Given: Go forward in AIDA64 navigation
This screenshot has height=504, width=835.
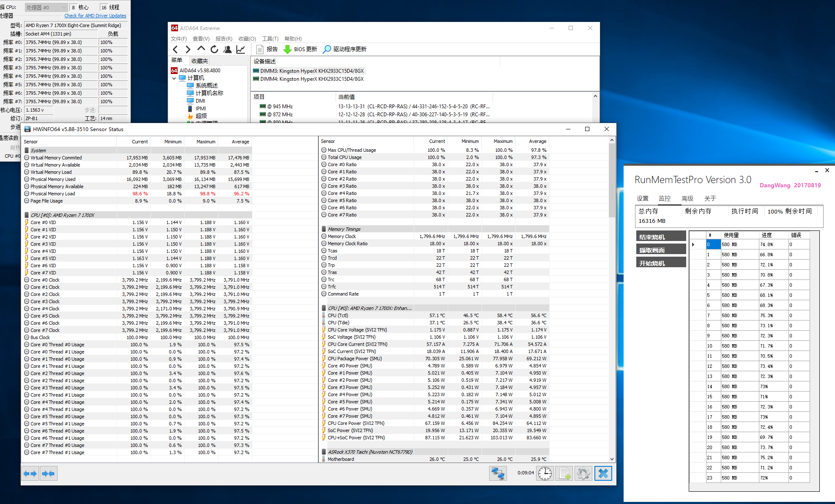Looking at the screenshot, I should coord(188,49).
